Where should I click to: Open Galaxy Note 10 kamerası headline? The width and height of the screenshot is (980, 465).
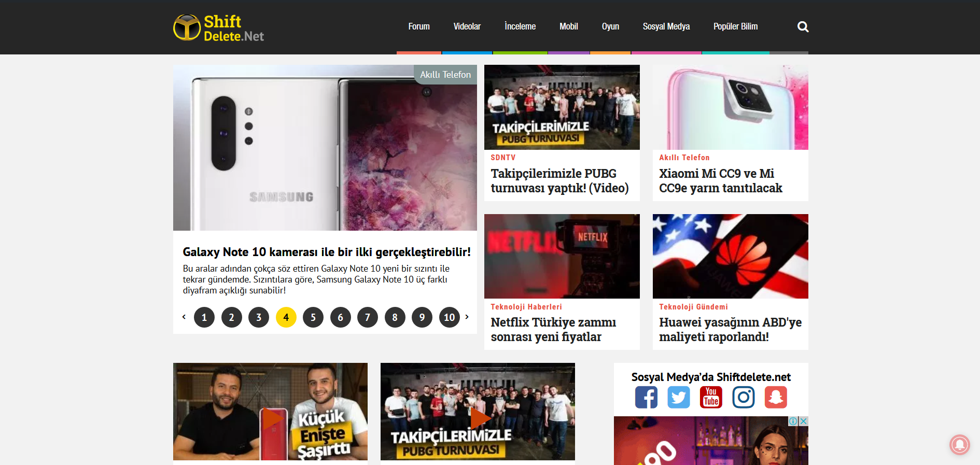[x=327, y=252]
